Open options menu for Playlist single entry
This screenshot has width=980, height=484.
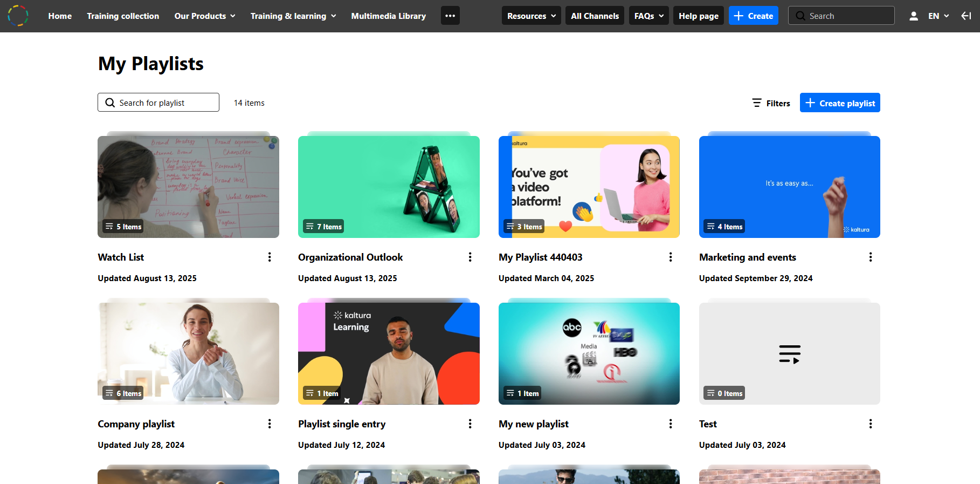(x=470, y=424)
